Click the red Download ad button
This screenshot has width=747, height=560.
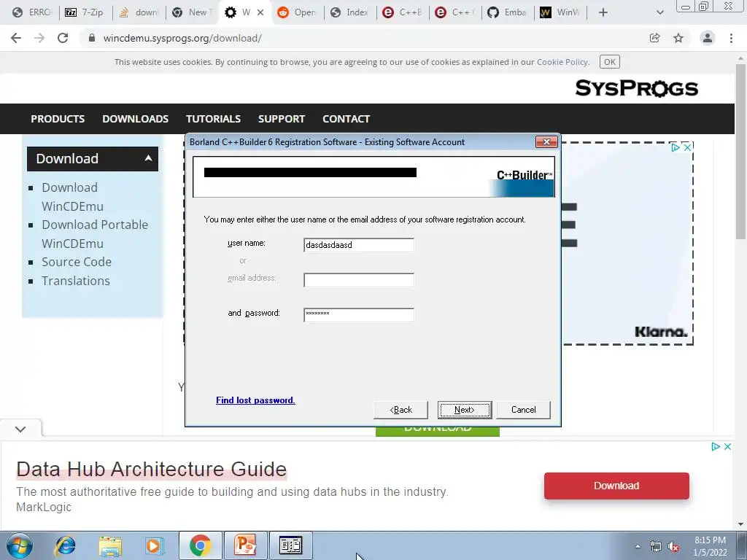pos(616,486)
